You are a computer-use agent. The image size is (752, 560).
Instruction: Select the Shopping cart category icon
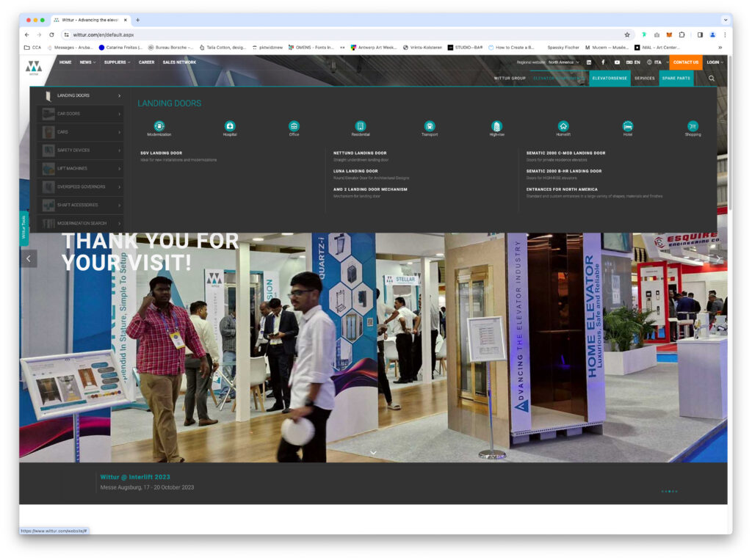693,126
